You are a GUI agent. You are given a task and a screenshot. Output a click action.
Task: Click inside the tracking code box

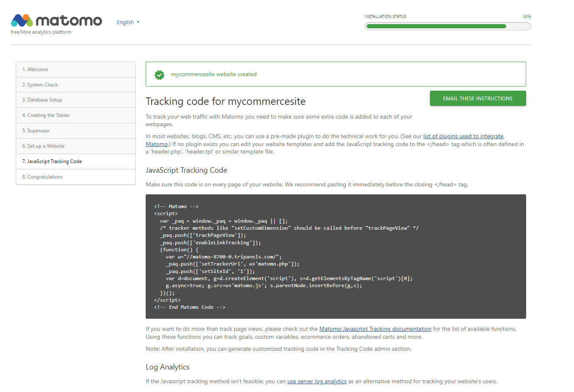pos(335,256)
